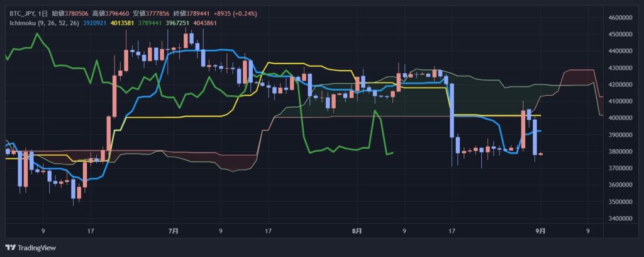Click the 8月 marker on time axis
644x257 pixels.
357,231
